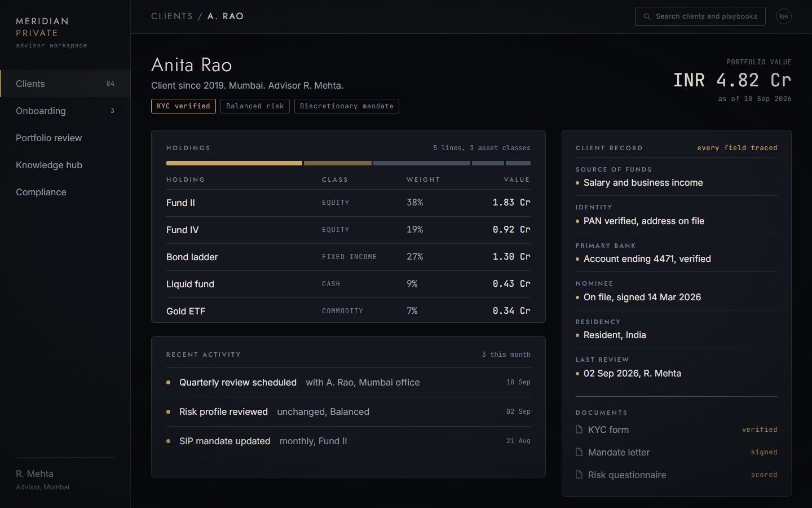Select the Fund II holding row
This screenshot has width=812, height=508.
[348, 203]
